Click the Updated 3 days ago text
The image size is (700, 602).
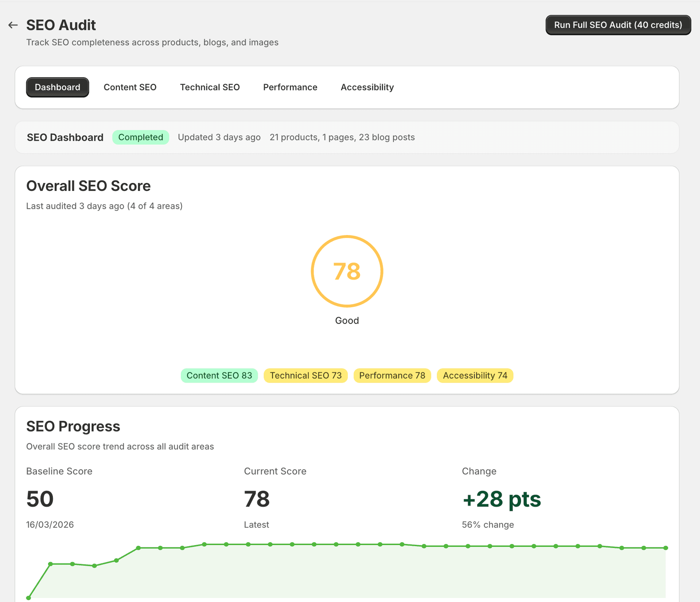point(219,137)
